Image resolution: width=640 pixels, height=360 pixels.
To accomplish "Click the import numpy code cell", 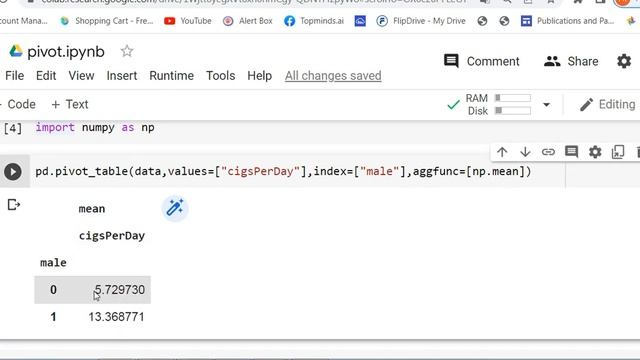I will tap(95, 128).
